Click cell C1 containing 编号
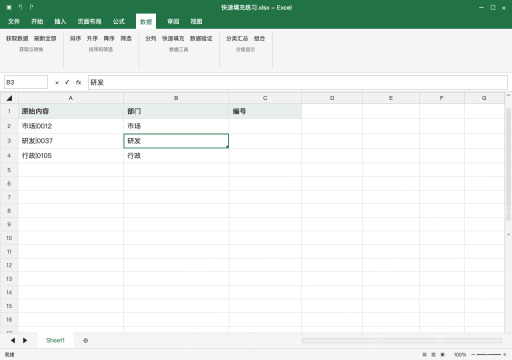Viewport: 512px width, 360px height. click(x=265, y=111)
